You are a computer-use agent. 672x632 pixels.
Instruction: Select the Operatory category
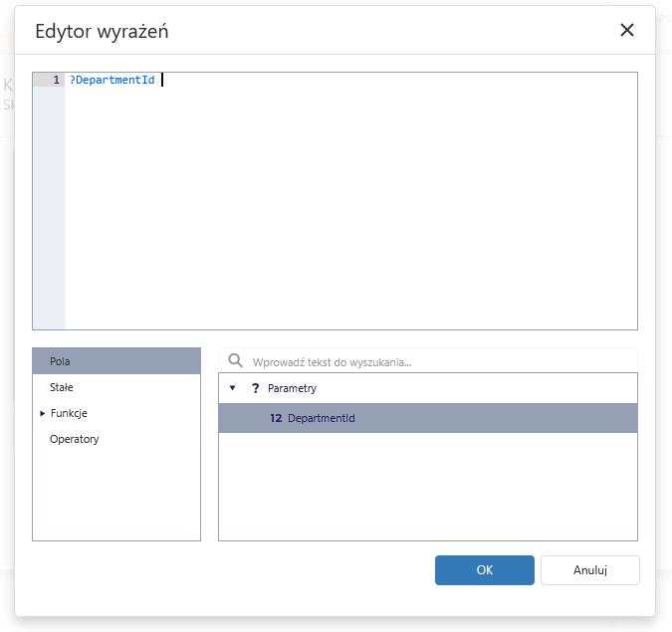point(74,439)
